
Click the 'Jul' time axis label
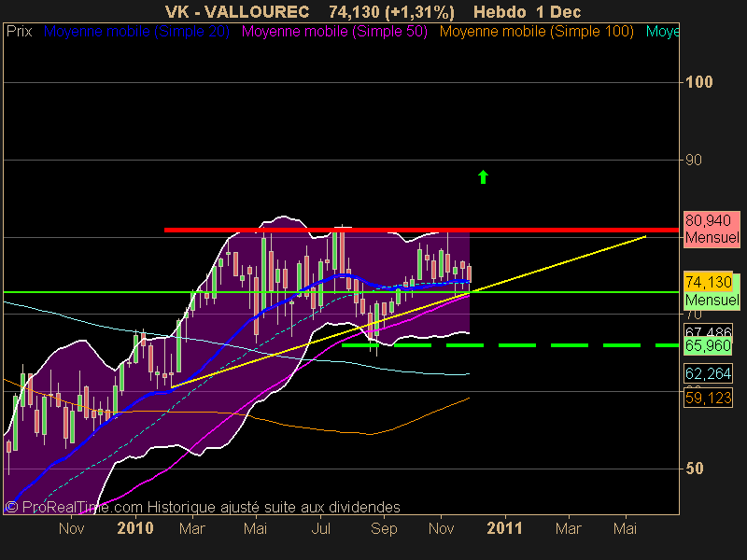pos(320,528)
